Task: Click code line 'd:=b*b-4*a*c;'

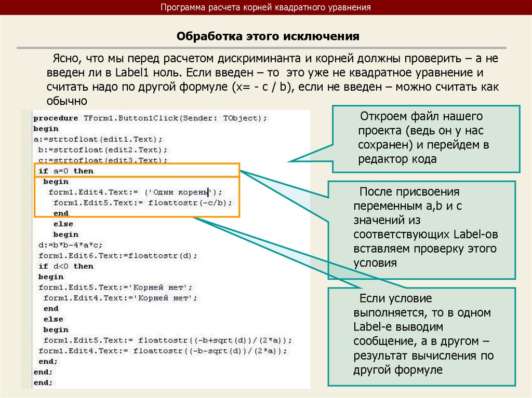Action: click(x=70, y=245)
